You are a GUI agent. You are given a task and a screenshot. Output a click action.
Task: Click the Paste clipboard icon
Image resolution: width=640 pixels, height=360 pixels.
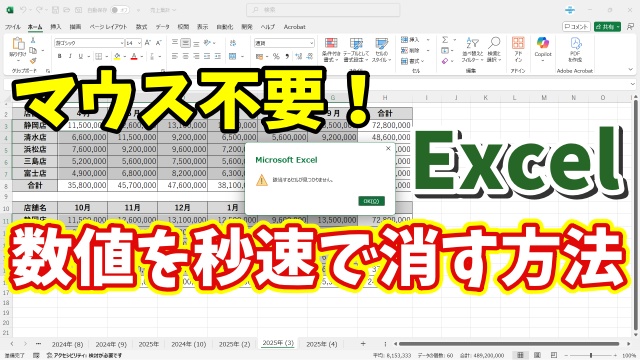18,44
